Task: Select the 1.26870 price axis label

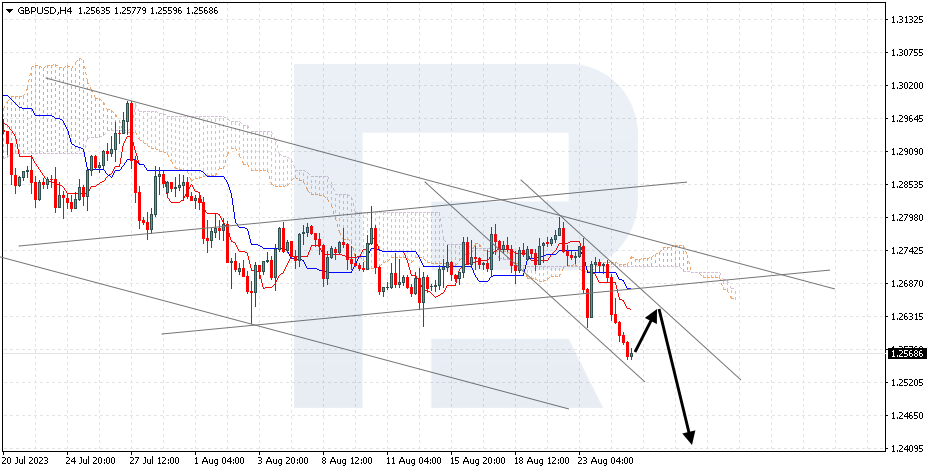Action: point(905,283)
